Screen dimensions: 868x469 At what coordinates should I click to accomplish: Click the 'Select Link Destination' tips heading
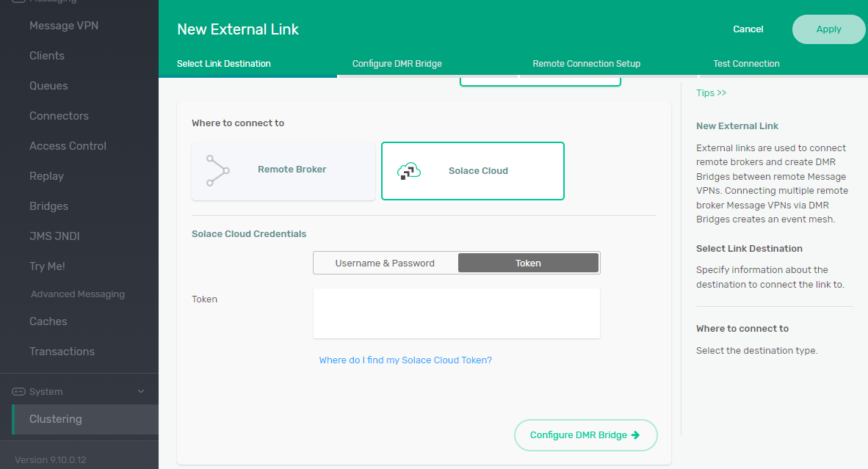[749, 249]
